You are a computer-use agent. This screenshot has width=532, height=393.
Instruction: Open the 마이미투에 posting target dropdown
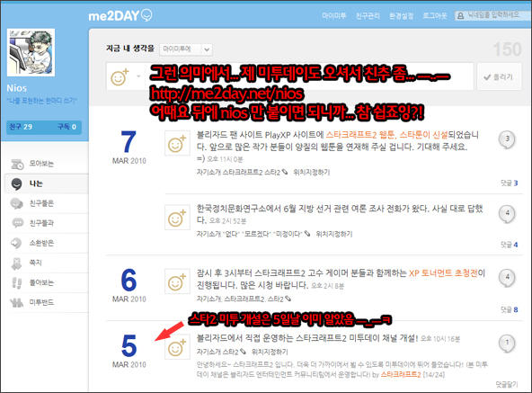point(186,49)
